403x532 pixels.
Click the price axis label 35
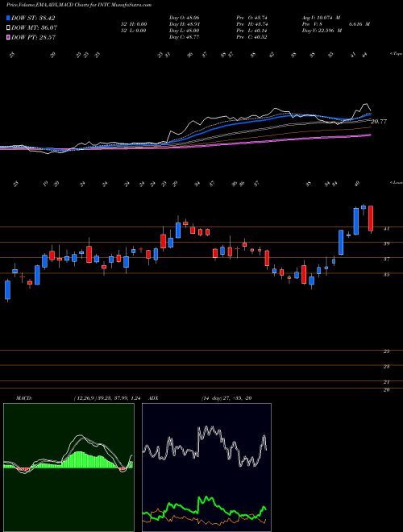386,275
